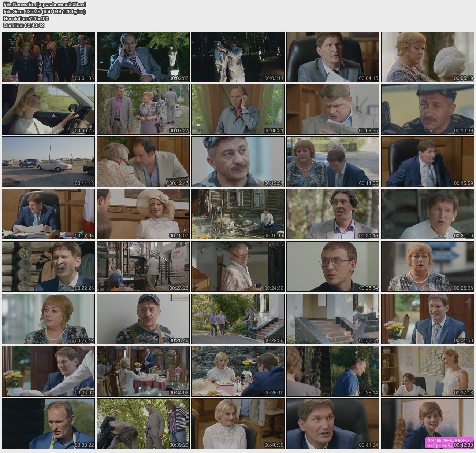Click the frame of man with glasses at 00:25:34
This screenshot has height=453, width=476.
pos(333,266)
